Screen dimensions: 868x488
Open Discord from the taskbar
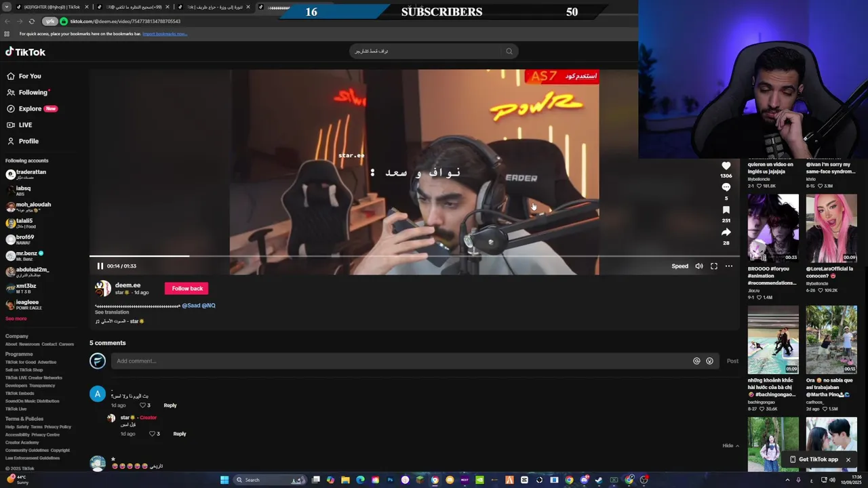click(584, 480)
